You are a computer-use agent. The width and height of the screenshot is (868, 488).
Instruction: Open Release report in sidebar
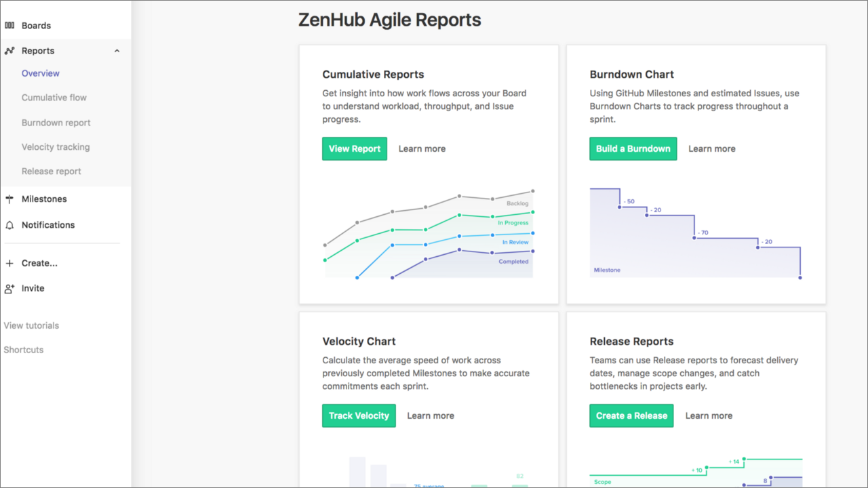[x=52, y=171]
